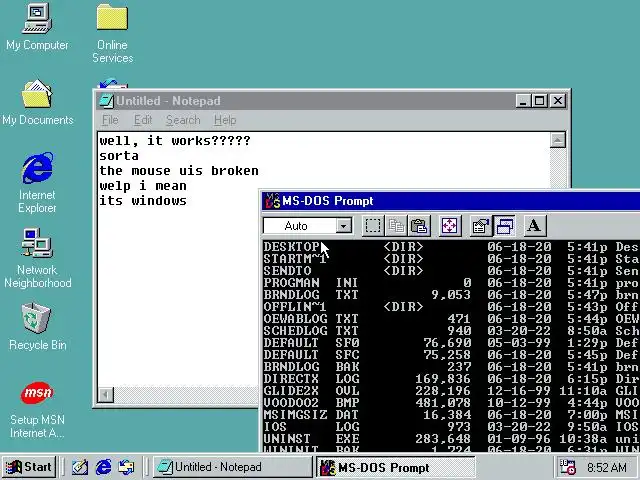Open Notepad Help menu
Image resolution: width=640 pixels, height=480 pixels.
(x=225, y=120)
